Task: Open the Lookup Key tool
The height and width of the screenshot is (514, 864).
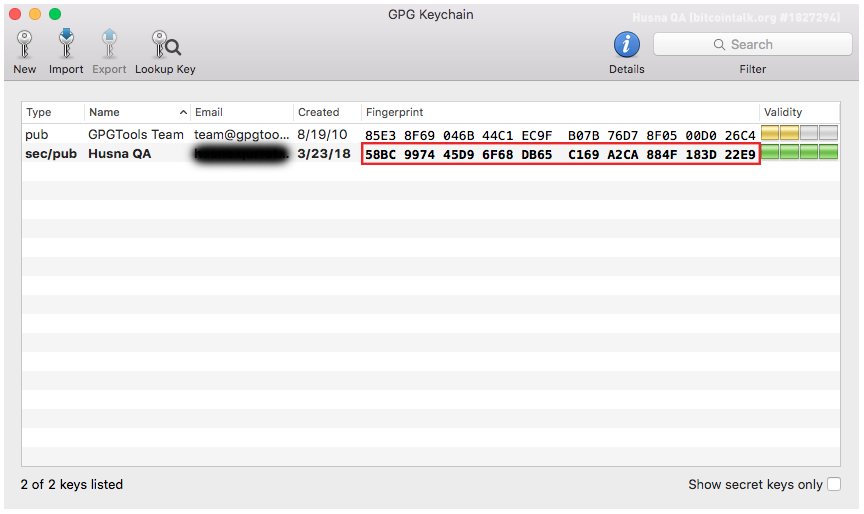Action: point(165,45)
